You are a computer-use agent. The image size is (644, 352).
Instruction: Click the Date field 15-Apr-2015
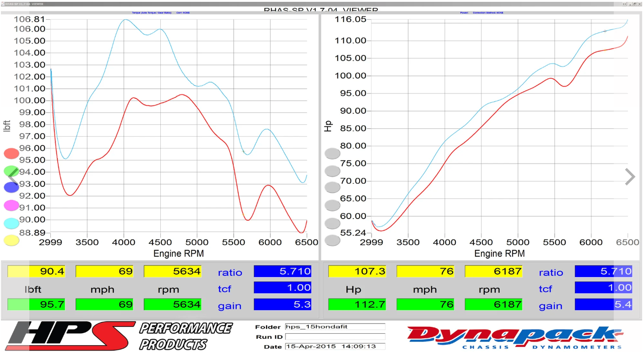coord(335,346)
